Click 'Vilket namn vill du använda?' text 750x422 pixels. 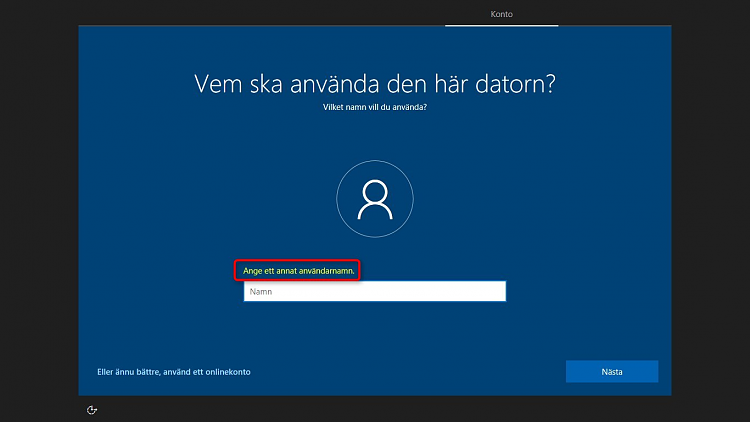point(375,107)
